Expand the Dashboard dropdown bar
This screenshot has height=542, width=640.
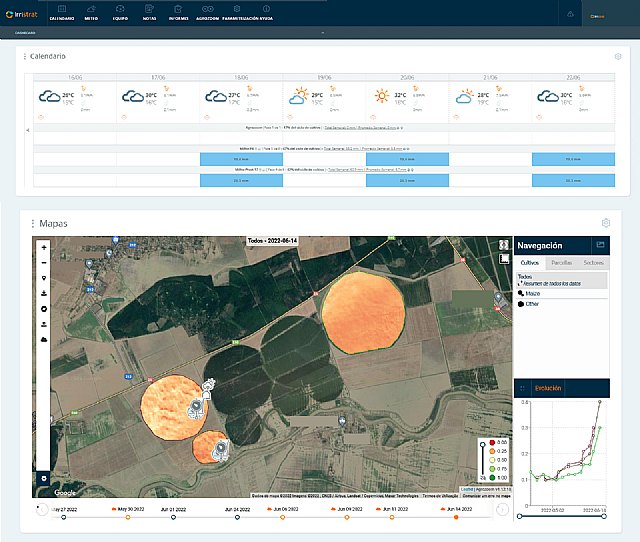click(322, 33)
